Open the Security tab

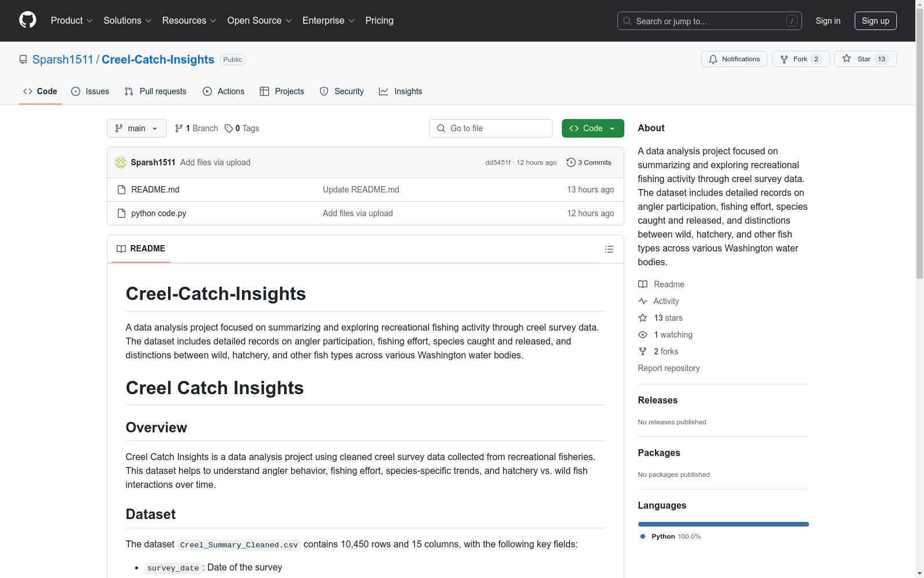(342, 91)
